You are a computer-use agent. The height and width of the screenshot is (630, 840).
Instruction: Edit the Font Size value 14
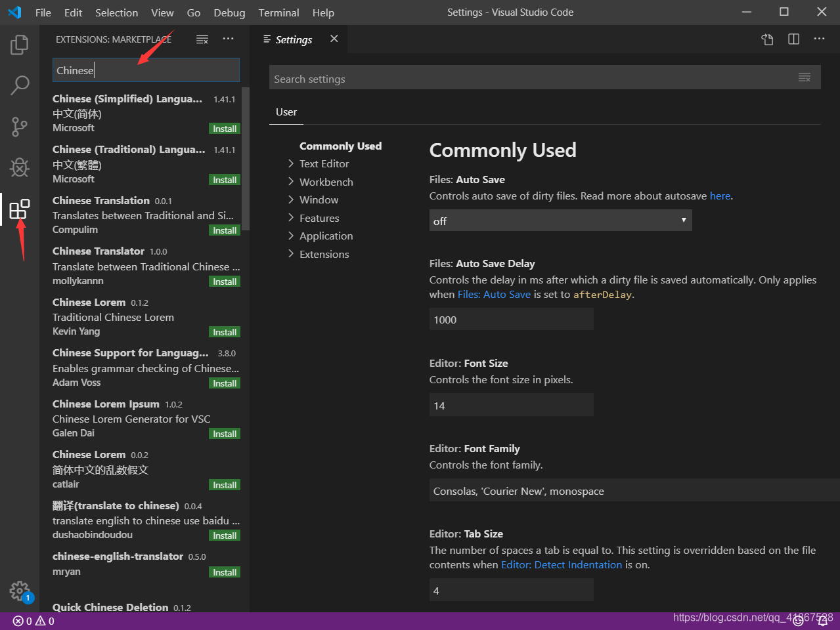pyautogui.click(x=511, y=405)
